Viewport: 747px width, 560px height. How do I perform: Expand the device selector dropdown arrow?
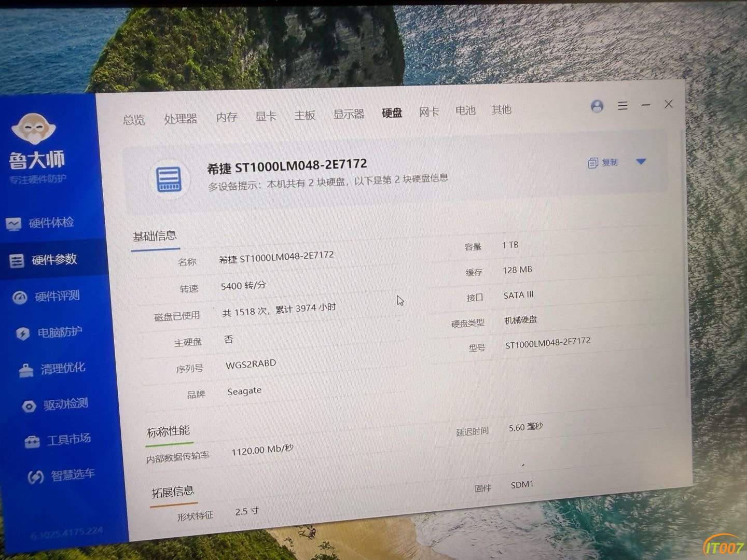pos(641,162)
